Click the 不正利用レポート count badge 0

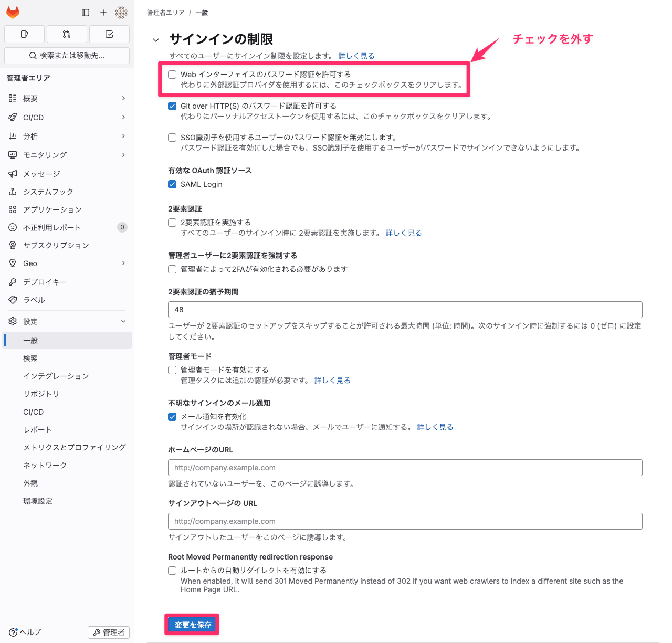(x=122, y=227)
